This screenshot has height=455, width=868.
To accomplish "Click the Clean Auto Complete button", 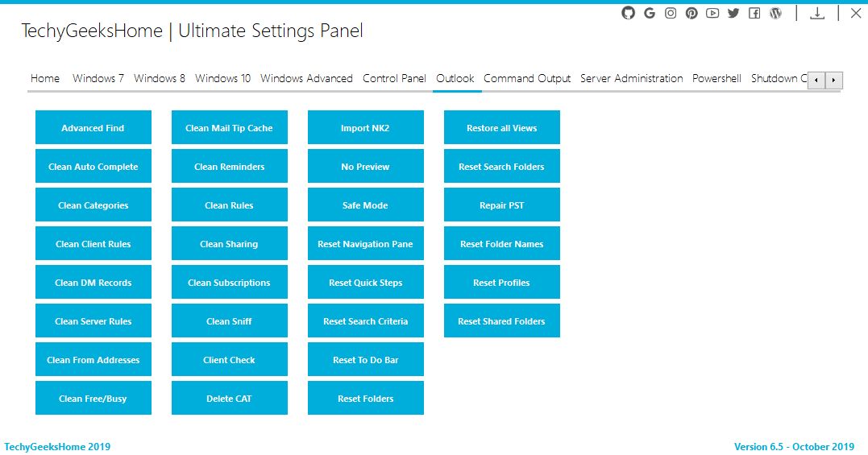I will click(93, 166).
